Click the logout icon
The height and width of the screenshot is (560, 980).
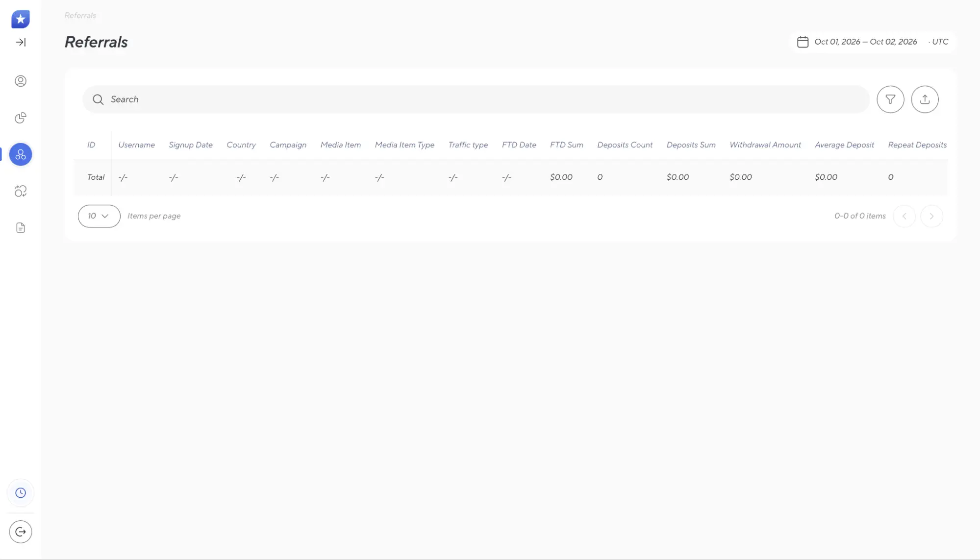pyautogui.click(x=21, y=532)
